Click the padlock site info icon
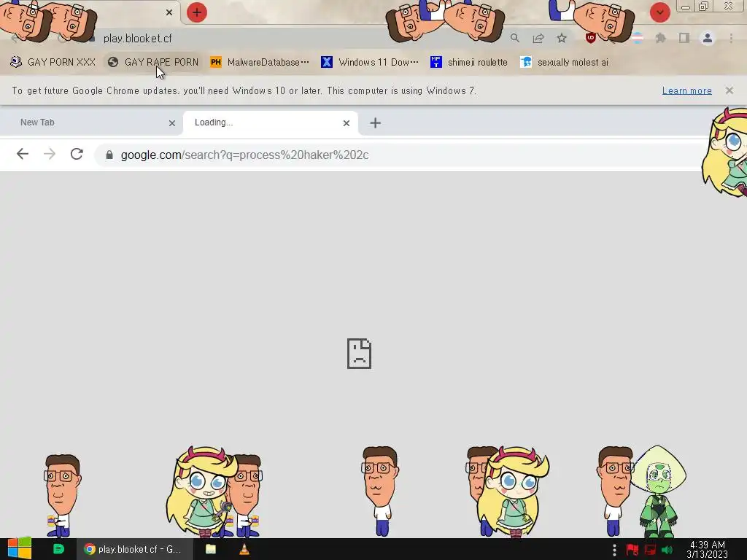The width and height of the screenshot is (747, 560). (x=109, y=155)
